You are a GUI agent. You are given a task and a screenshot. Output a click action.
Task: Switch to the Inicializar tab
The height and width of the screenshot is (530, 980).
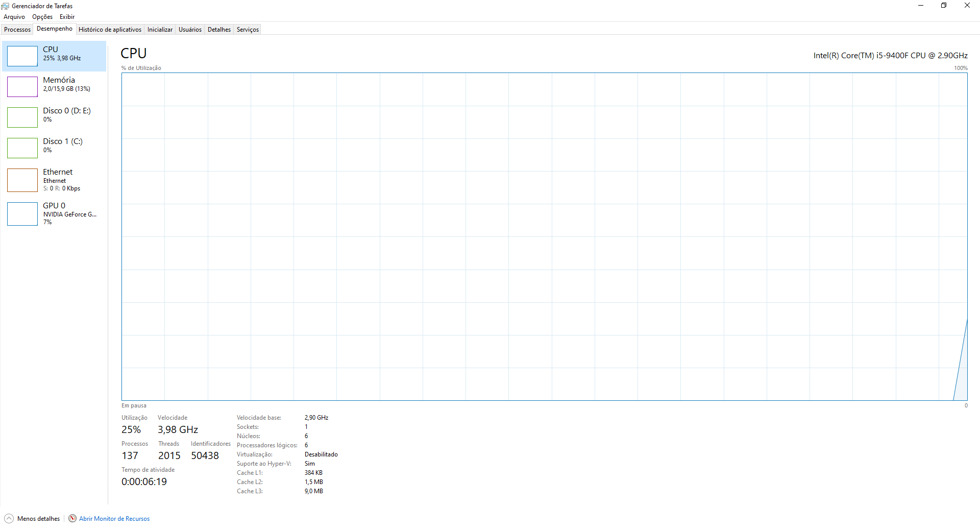pos(160,30)
